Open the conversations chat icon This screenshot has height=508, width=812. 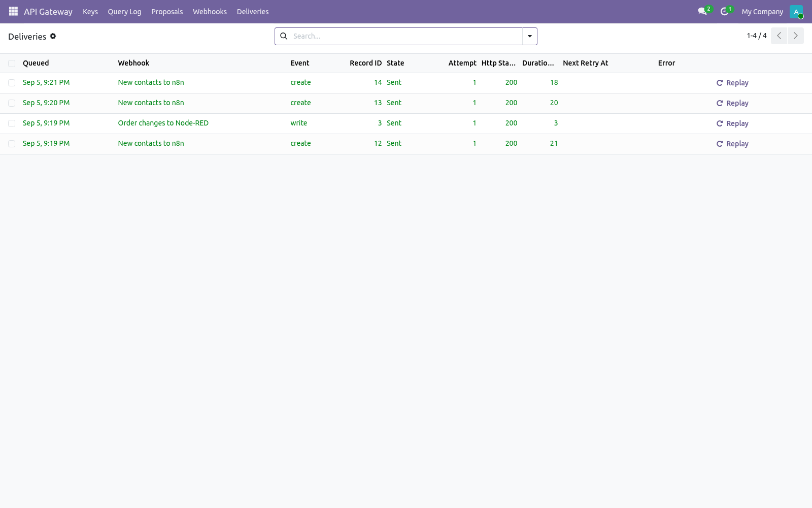coord(702,11)
